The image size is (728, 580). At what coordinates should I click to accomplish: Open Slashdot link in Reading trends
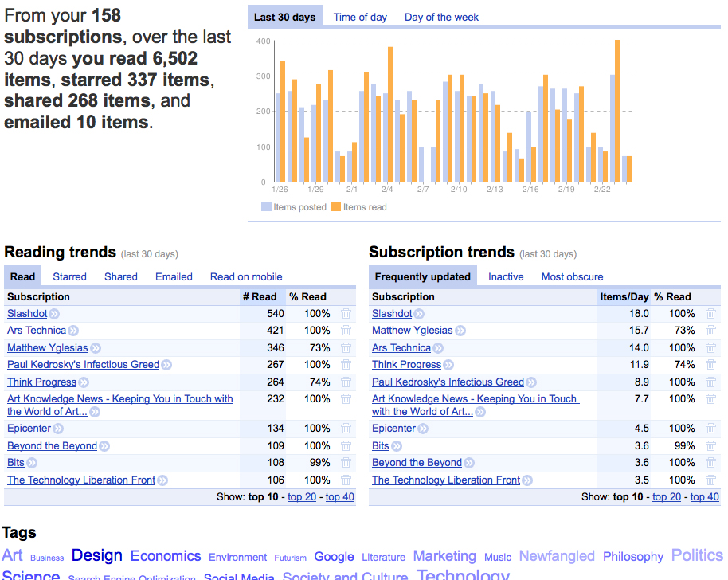(x=27, y=314)
